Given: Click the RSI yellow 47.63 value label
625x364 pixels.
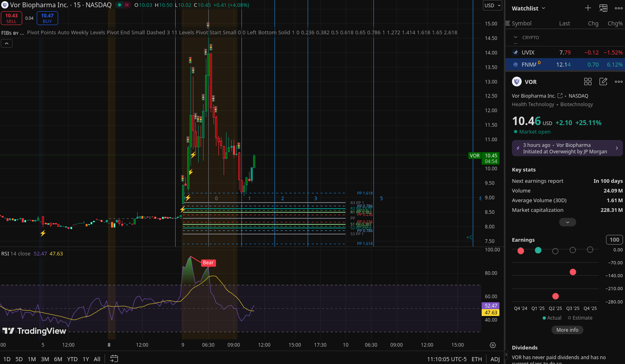Looking at the screenshot, I should 491,313.
